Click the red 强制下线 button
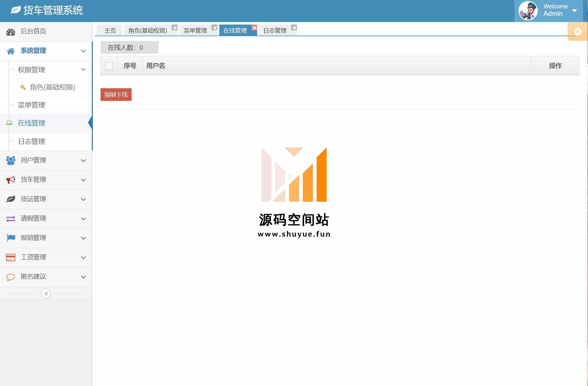The image size is (588, 386). point(116,94)
